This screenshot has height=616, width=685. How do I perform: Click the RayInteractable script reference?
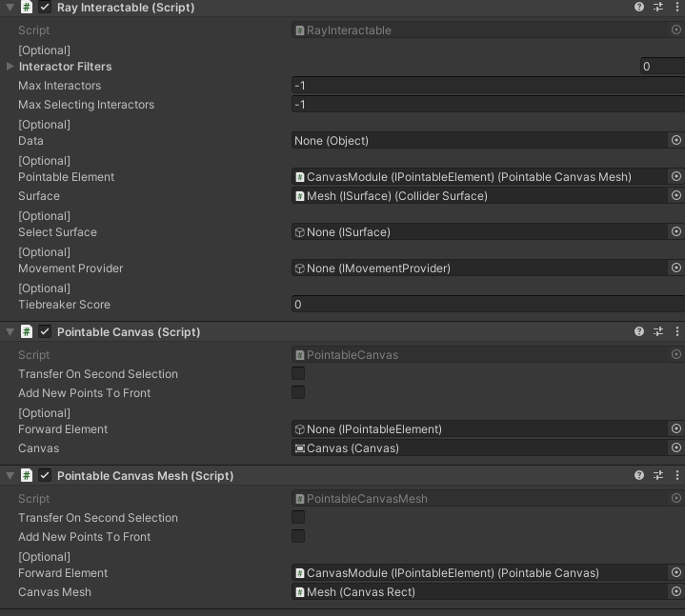pyautogui.click(x=479, y=30)
